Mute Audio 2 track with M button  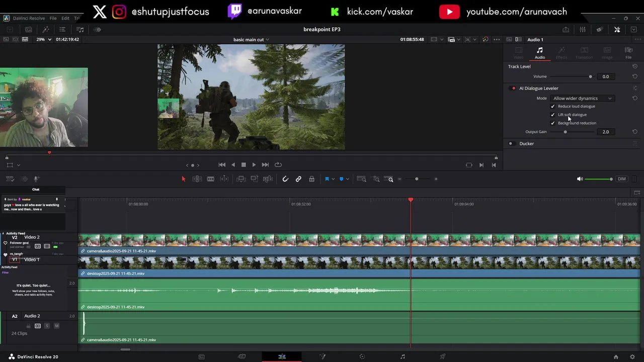click(56, 326)
